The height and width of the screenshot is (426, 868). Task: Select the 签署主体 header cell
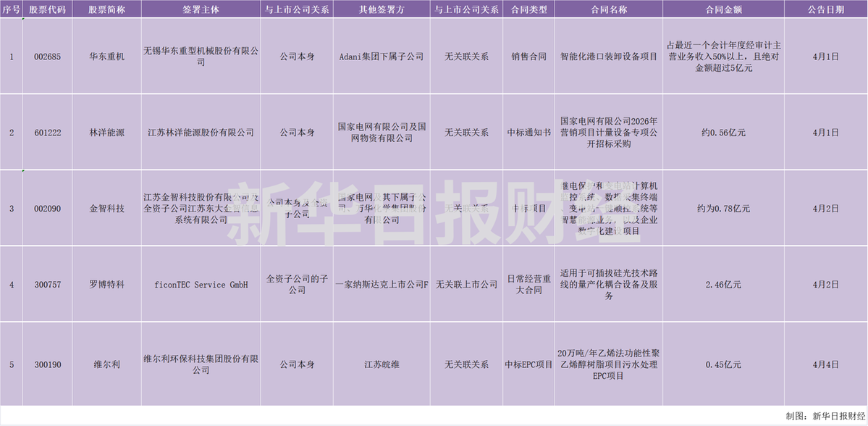(200, 10)
